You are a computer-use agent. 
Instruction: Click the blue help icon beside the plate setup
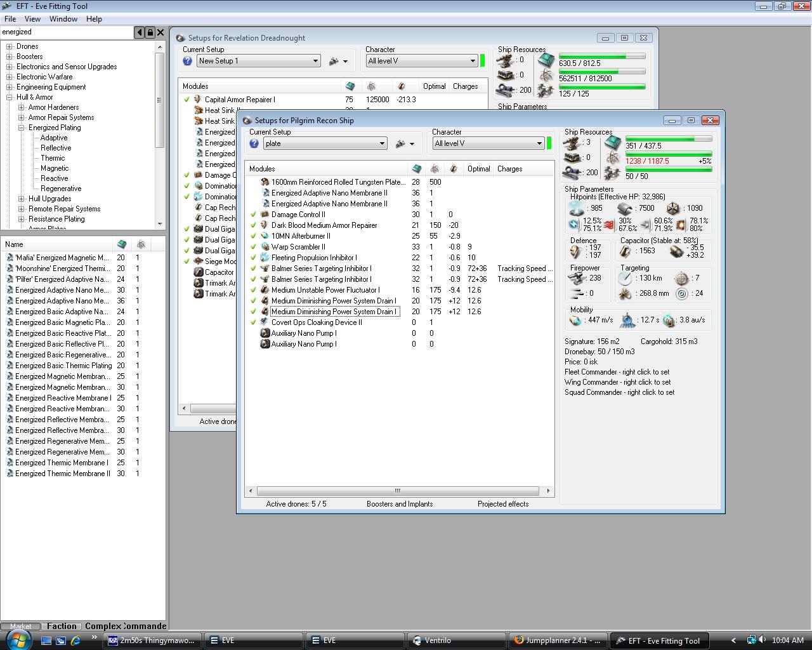pyautogui.click(x=254, y=143)
